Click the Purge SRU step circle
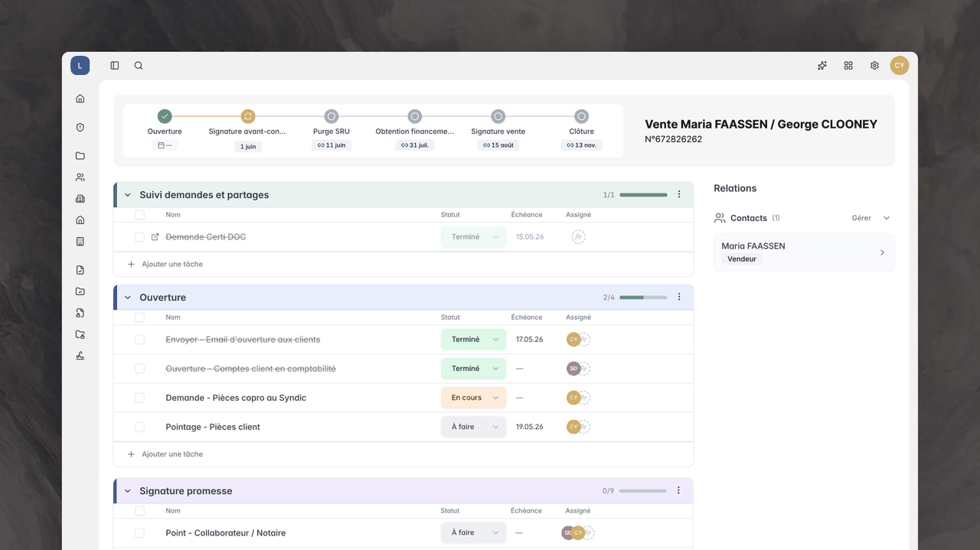Viewport: 980px width, 550px height. [x=332, y=116]
